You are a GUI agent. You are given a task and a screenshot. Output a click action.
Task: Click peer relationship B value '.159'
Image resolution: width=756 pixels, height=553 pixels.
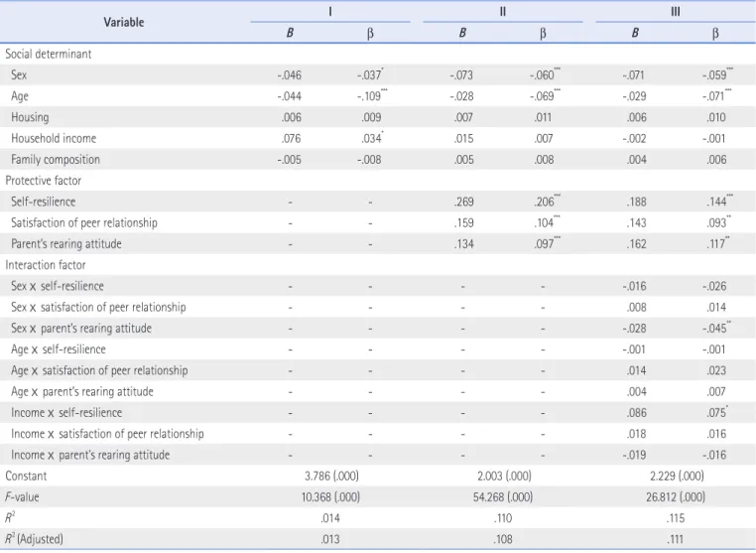(464, 223)
